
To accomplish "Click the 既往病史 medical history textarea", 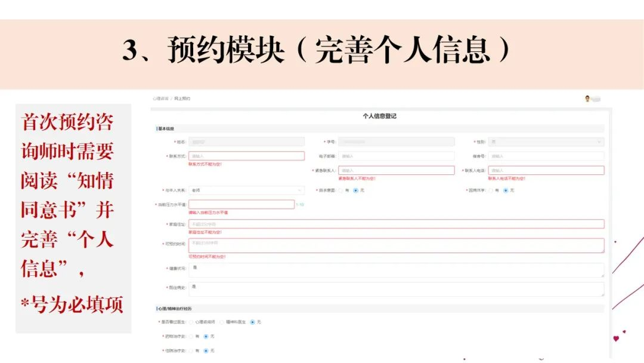I will (397, 289).
